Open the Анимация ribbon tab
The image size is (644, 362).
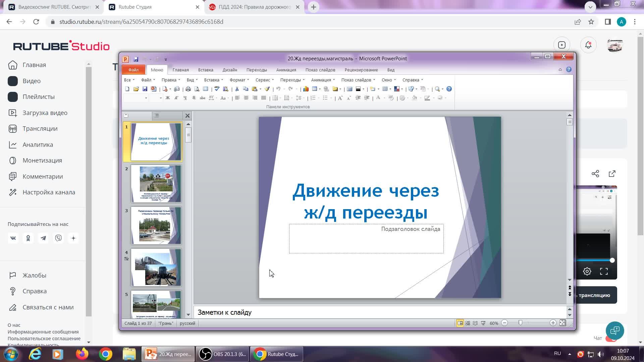pyautogui.click(x=286, y=70)
